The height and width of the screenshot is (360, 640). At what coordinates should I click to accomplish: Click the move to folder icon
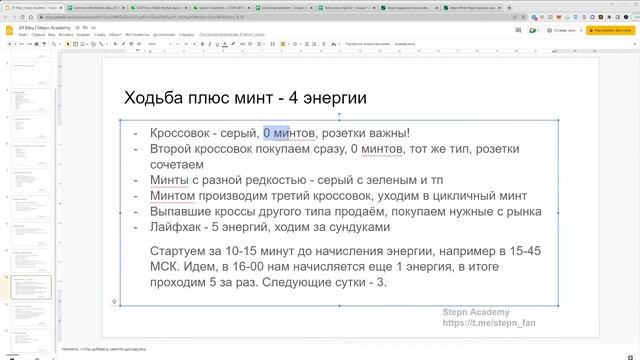(x=85, y=28)
